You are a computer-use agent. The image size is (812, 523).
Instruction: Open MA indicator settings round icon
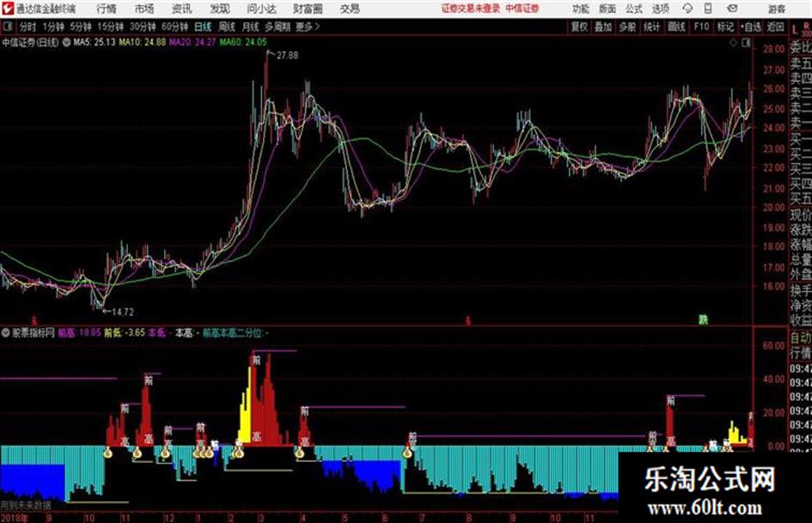pyautogui.click(x=66, y=42)
